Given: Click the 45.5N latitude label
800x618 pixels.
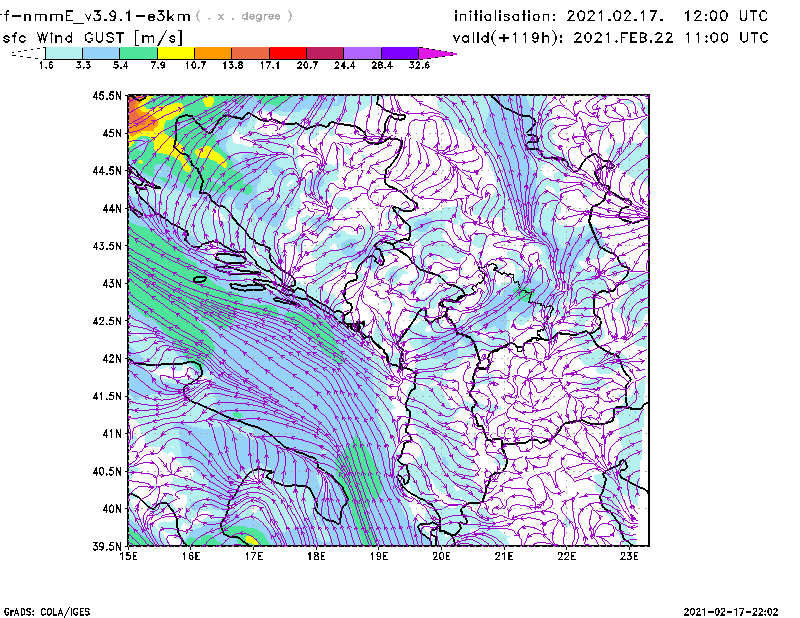Looking at the screenshot, I should pos(107,95).
